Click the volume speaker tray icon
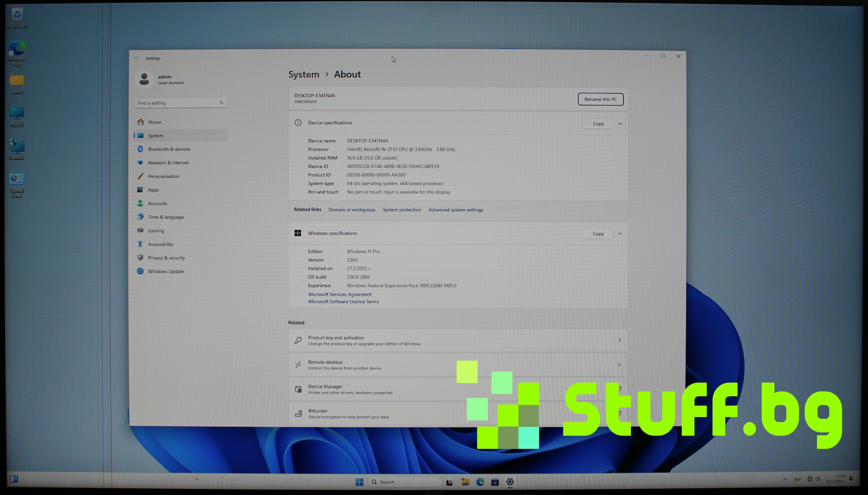Viewport: 868px width, 495px height. (818, 479)
